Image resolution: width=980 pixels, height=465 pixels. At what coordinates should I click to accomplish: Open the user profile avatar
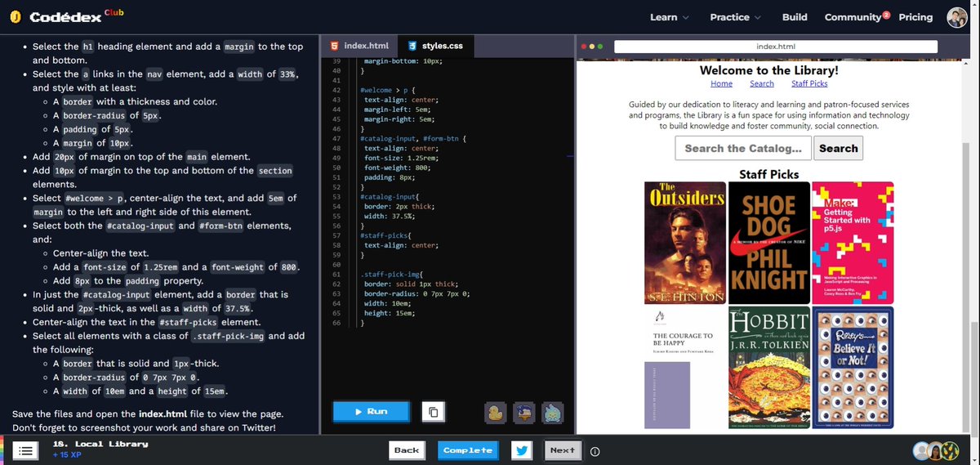[957, 16]
